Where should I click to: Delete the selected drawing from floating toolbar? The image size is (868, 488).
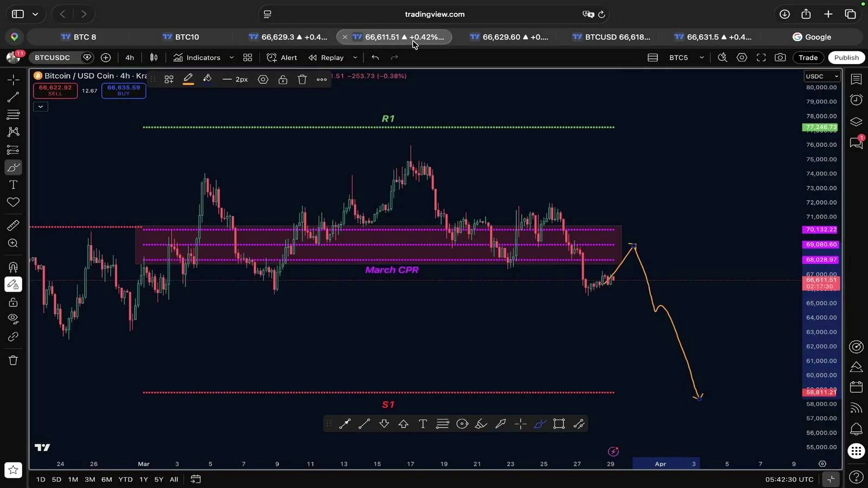click(302, 79)
